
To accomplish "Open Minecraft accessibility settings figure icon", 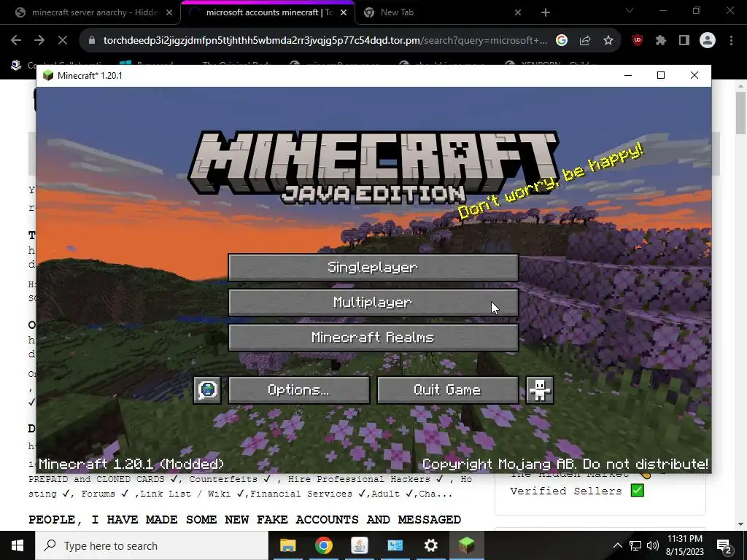I will tap(540, 391).
